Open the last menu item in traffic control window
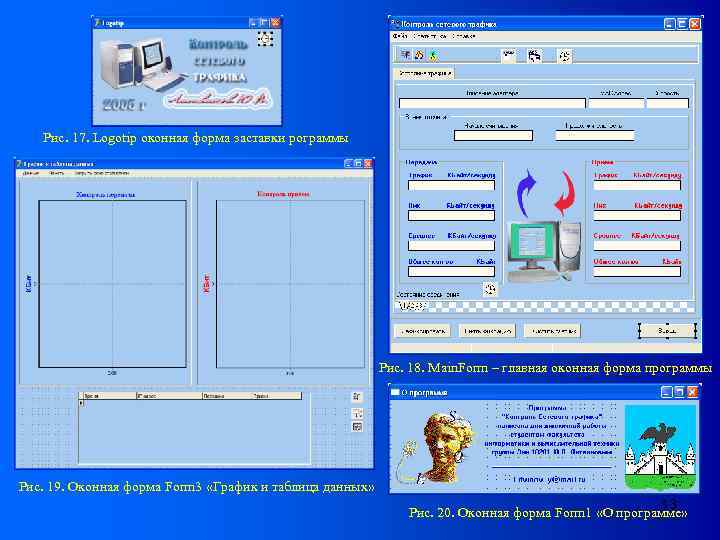 click(x=463, y=36)
